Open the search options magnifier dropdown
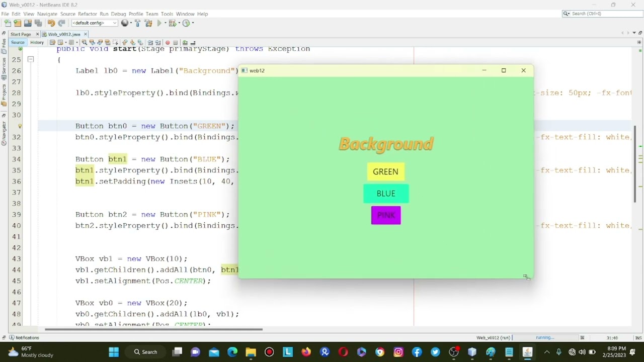The width and height of the screenshot is (644, 362). pyautogui.click(x=567, y=14)
